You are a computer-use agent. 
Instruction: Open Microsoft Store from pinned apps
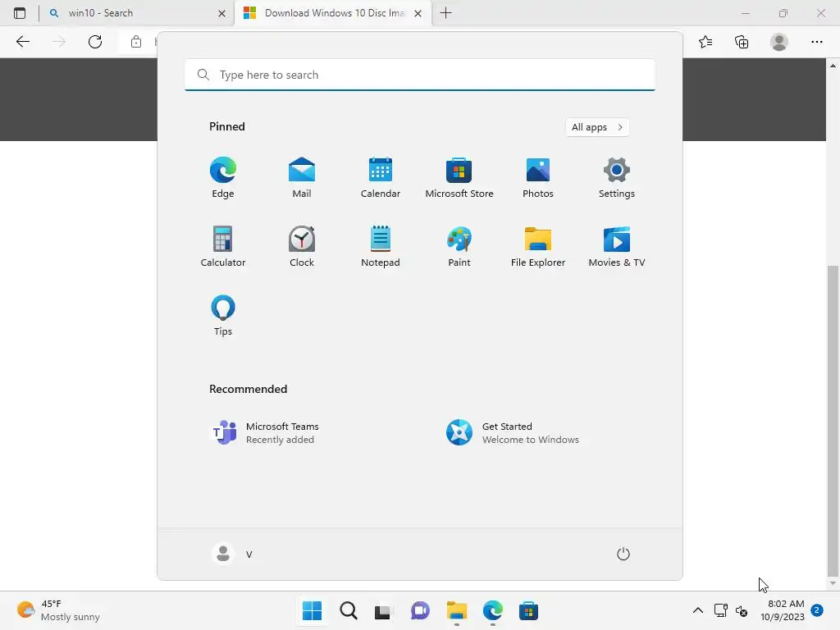coord(459,178)
